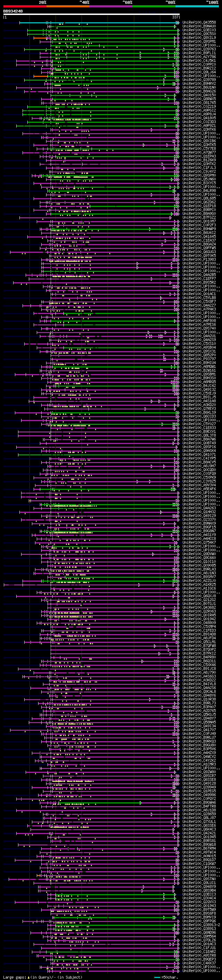Click hit label UniRef100_Q2QVX3

point(199,902)
